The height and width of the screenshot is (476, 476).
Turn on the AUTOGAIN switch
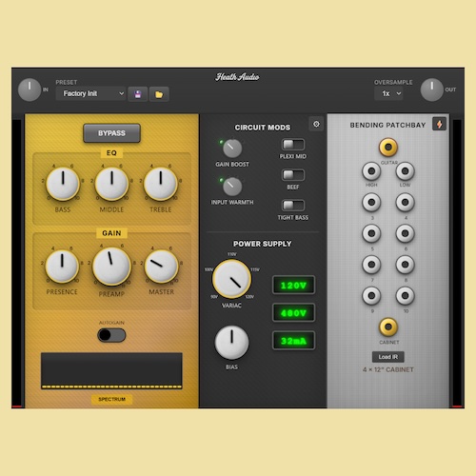(111, 335)
